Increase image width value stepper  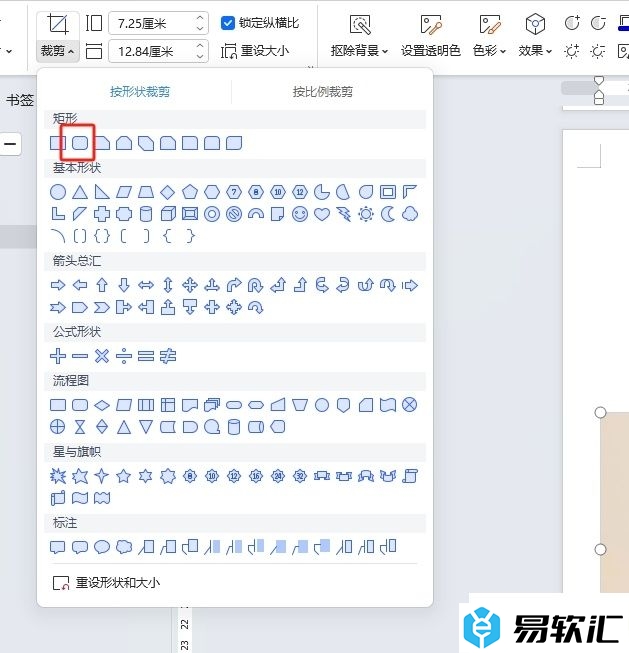pyautogui.click(x=200, y=46)
